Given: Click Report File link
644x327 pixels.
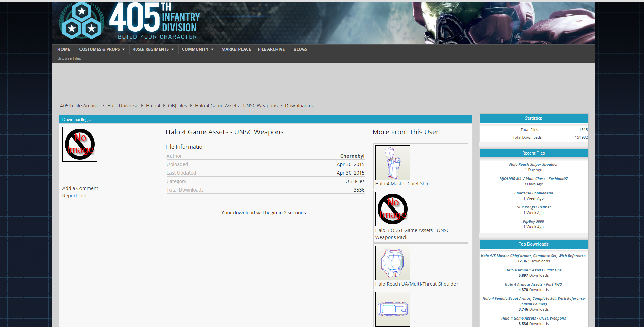Looking at the screenshot, I should (x=74, y=196).
